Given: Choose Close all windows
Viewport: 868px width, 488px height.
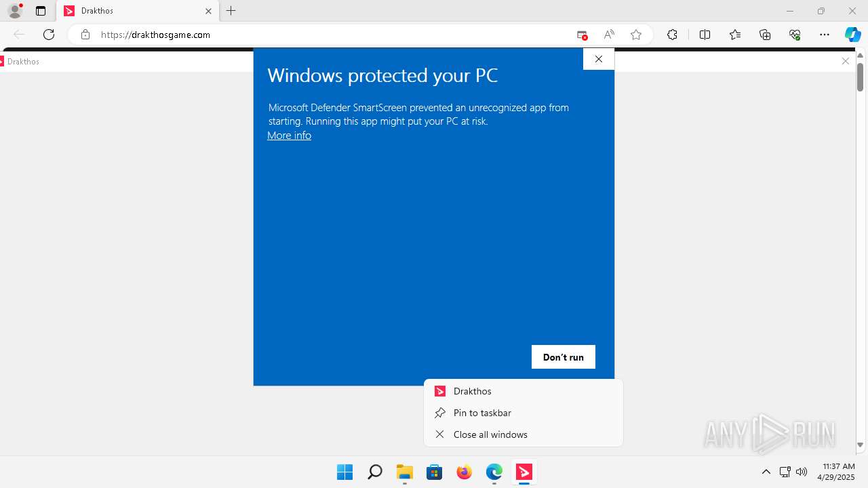Looking at the screenshot, I should click(523, 434).
